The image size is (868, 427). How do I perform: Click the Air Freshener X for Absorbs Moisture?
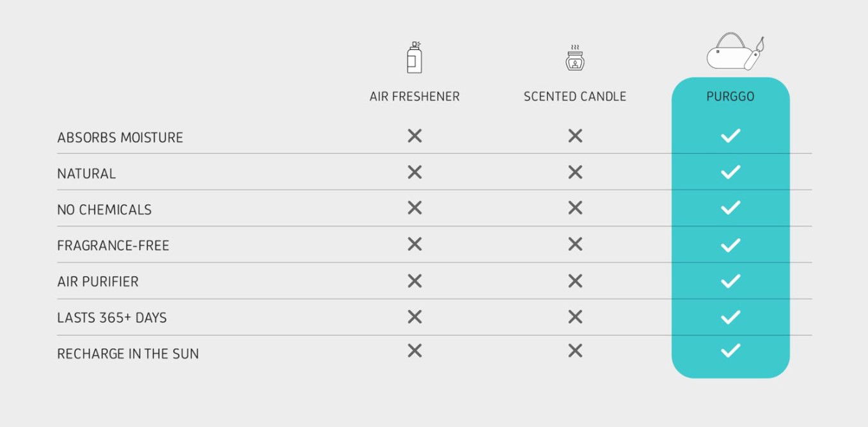414,136
